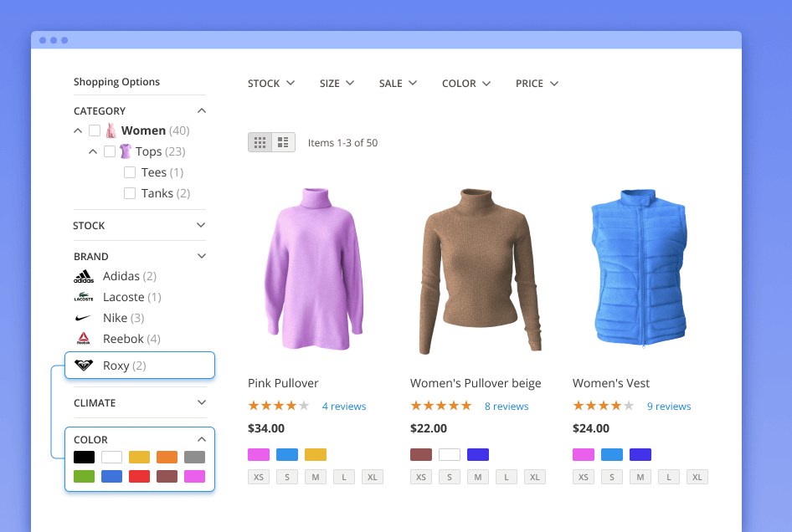Click the Roxy brand logo

click(x=84, y=366)
